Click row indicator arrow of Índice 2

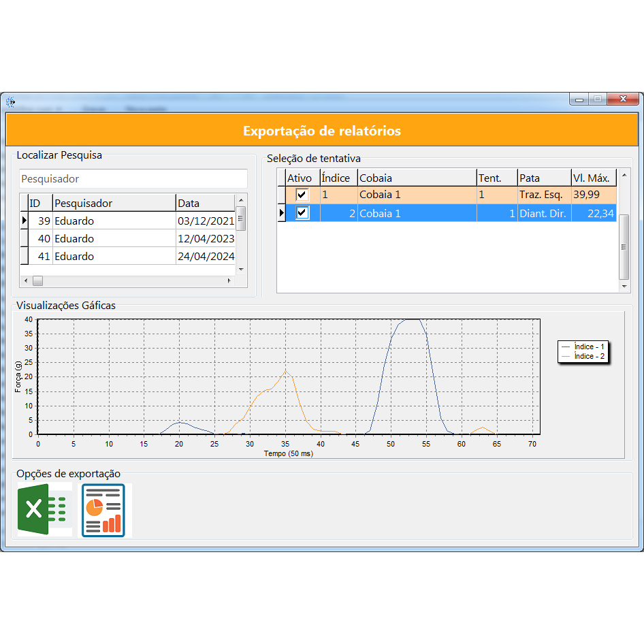click(281, 213)
